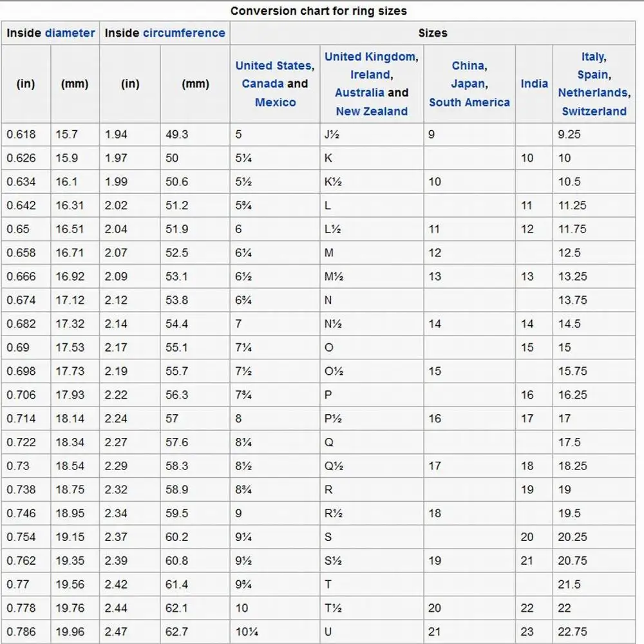644x644 pixels.
Task: Click the Sizes column group header
Action: coord(432,33)
